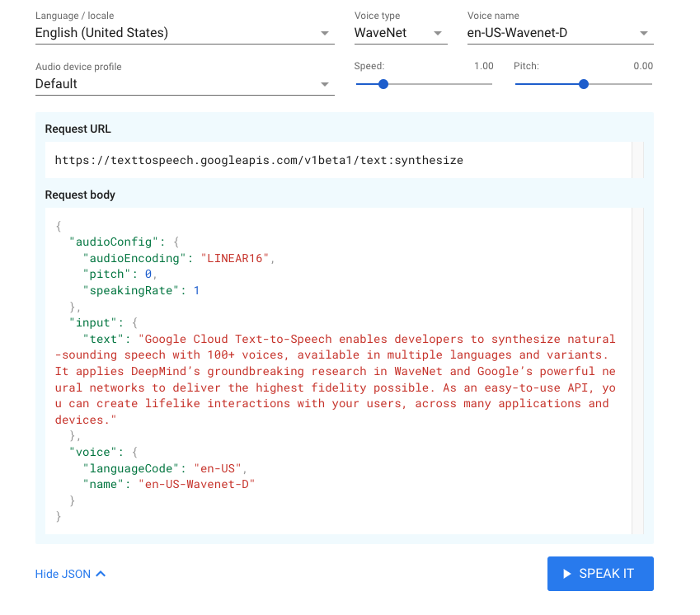This screenshot has height=615, width=700.
Task: Click the Request body heading
Action: (80, 195)
